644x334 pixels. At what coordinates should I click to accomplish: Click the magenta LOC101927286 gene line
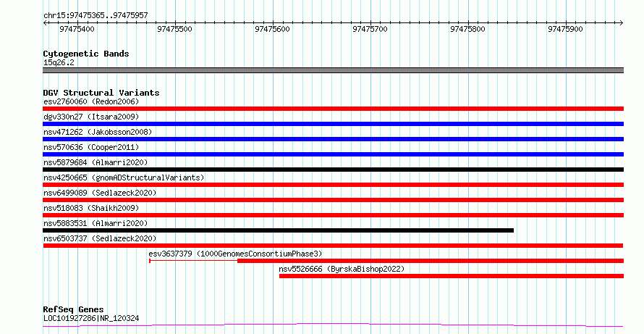pos(333,325)
